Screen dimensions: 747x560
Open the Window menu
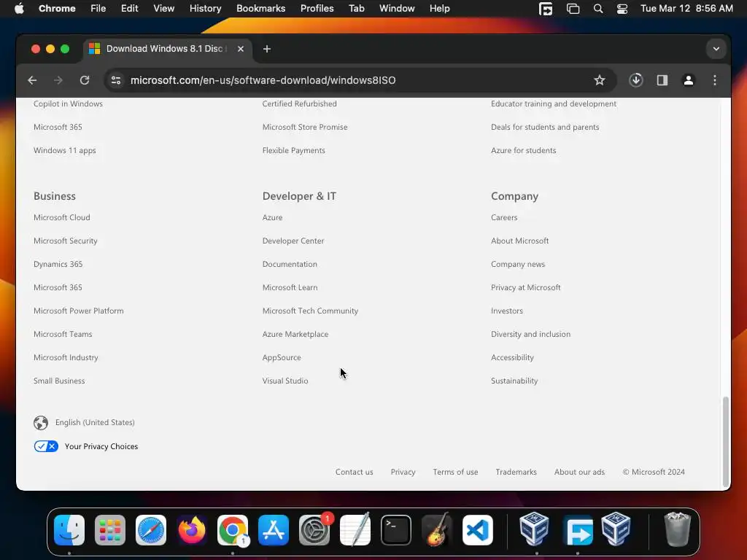(x=397, y=9)
